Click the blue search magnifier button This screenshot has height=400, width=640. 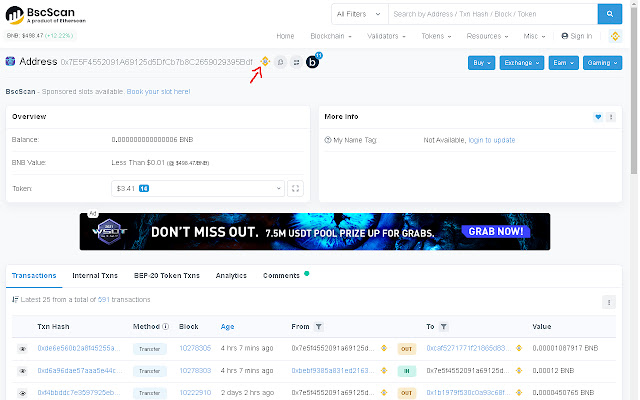coord(611,14)
